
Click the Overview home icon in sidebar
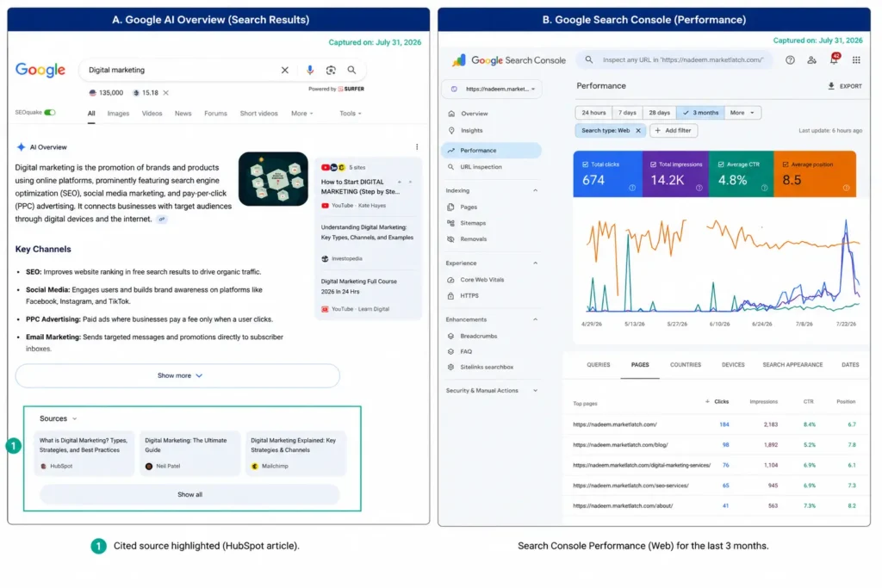451,114
